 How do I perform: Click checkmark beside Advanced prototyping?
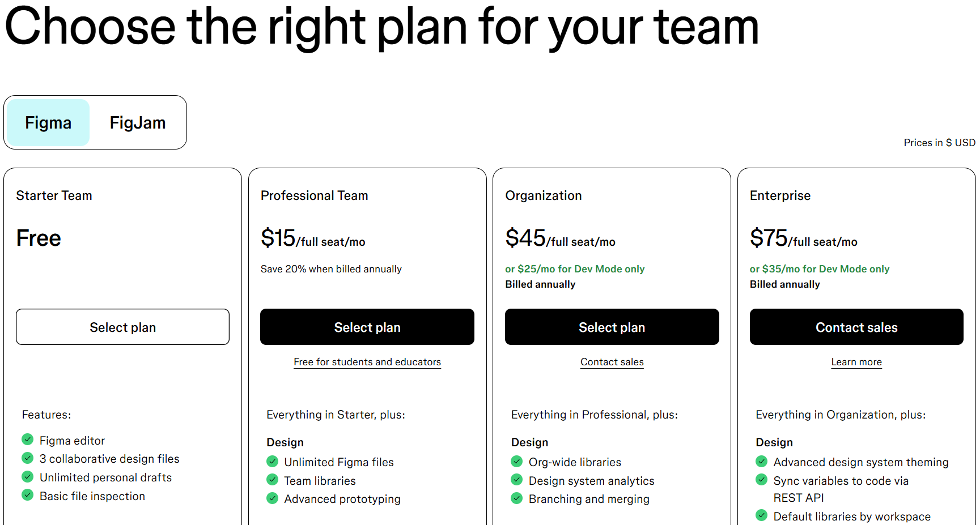click(273, 498)
